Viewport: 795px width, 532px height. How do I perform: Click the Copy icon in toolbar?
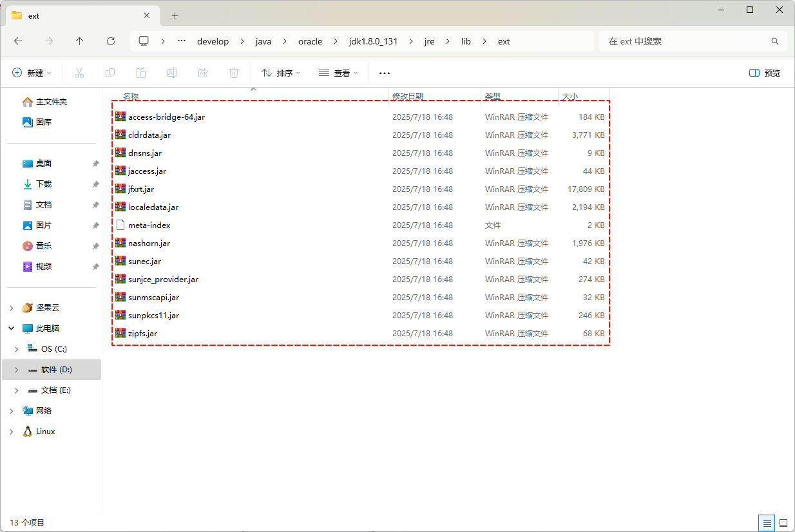coord(110,73)
